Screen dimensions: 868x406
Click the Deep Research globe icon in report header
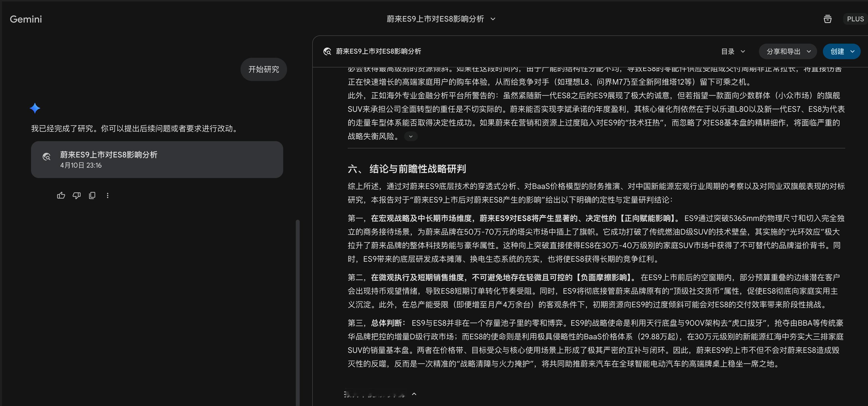click(x=327, y=52)
